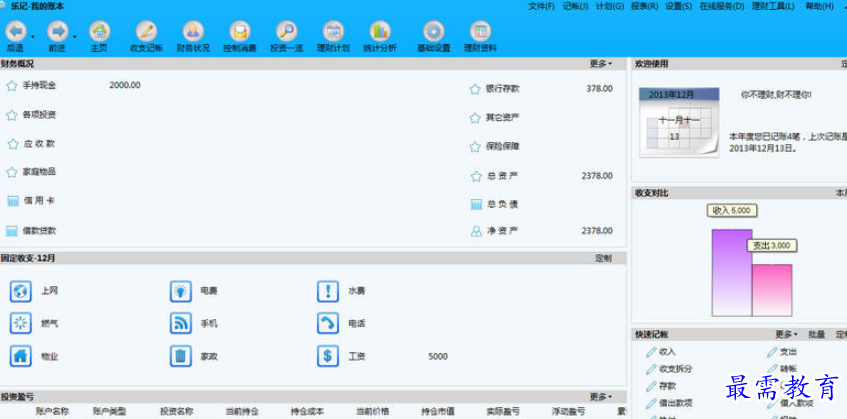Expand 更多 dropdown in 快速记账 panel

tap(786, 334)
